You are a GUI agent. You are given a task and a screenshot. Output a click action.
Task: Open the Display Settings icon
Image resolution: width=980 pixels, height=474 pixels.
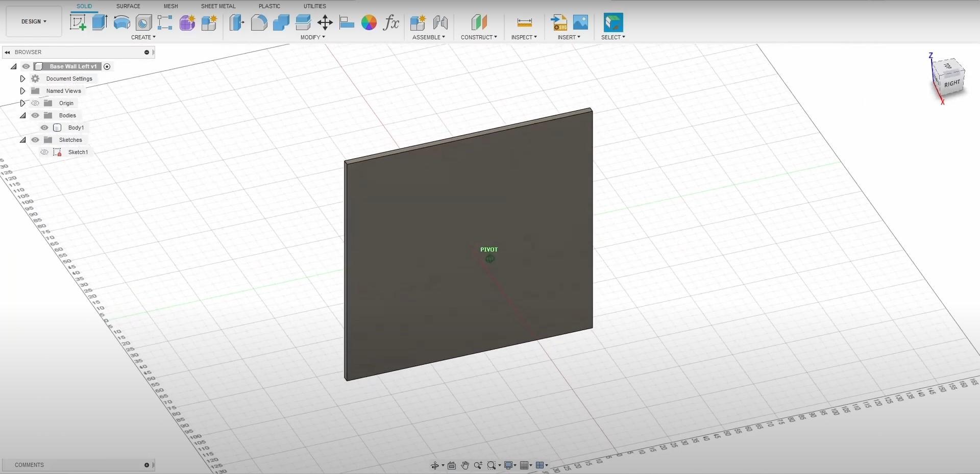pos(508,465)
